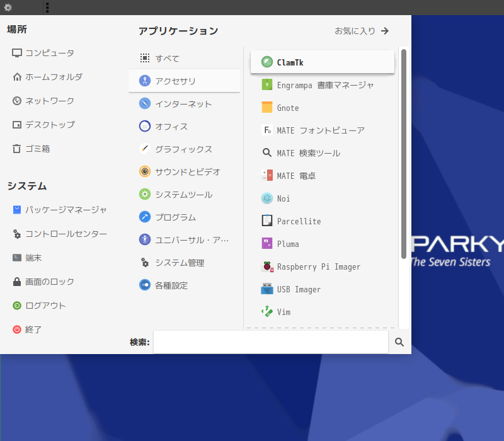Open コントロールセンター
Image resolution: width=504 pixels, height=441 pixels.
59,234
